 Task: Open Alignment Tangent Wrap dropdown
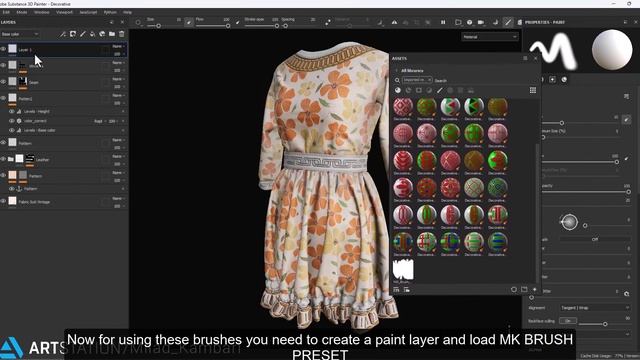click(595, 308)
